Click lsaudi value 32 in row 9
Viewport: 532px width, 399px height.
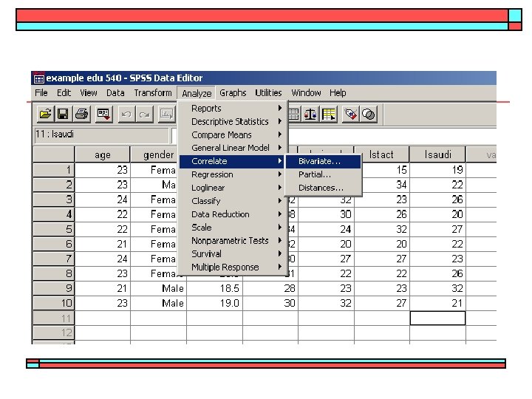click(437, 288)
